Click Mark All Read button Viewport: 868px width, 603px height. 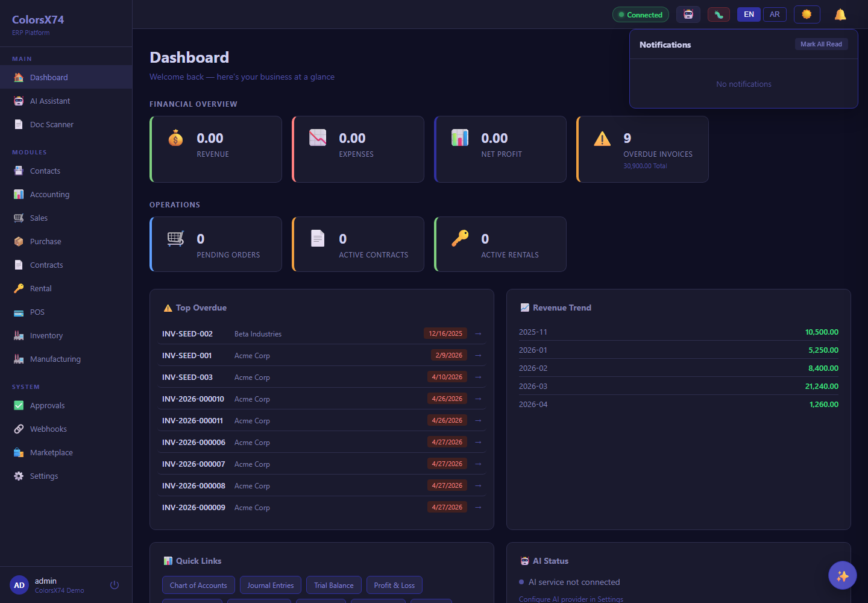821,44
